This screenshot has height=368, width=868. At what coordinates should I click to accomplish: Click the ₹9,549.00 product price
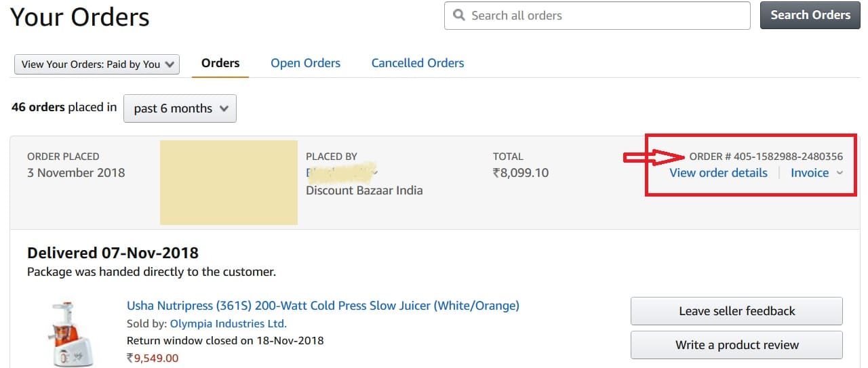point(153,358)
